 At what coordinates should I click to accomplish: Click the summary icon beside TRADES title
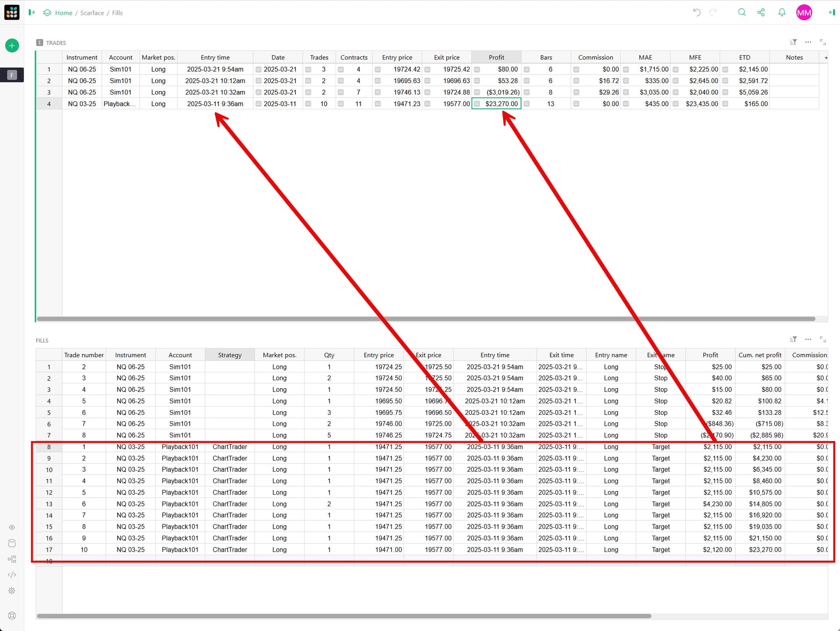40,42
